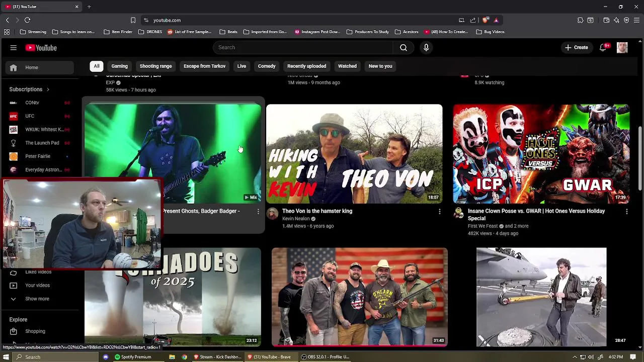
Task: Select the All filter chip
Action: point(97,66)
